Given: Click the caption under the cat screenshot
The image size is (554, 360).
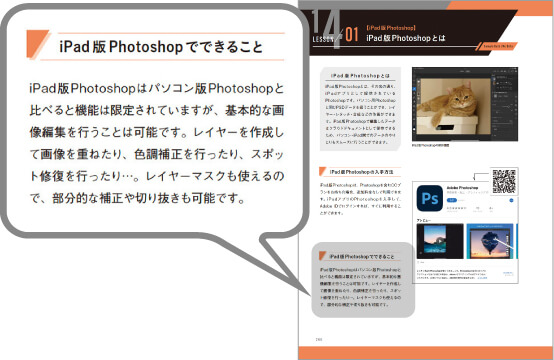Looking at the screenshot, I should click(430, 145).
